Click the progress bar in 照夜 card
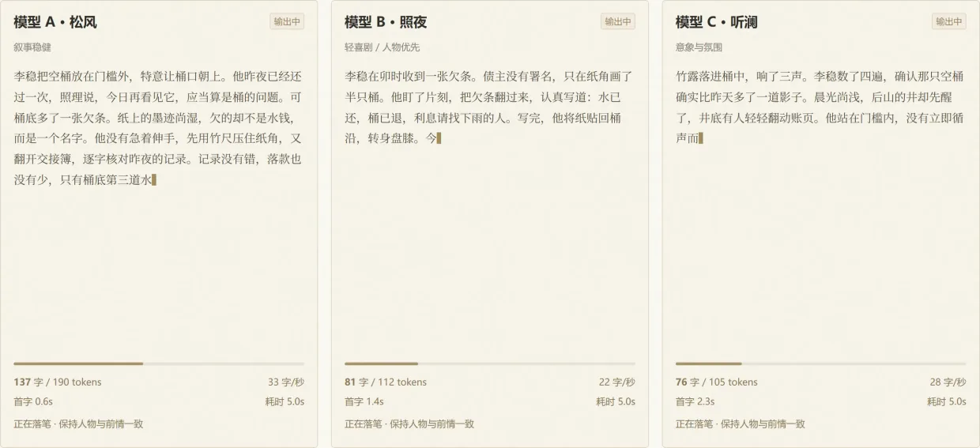 point(490,363)
